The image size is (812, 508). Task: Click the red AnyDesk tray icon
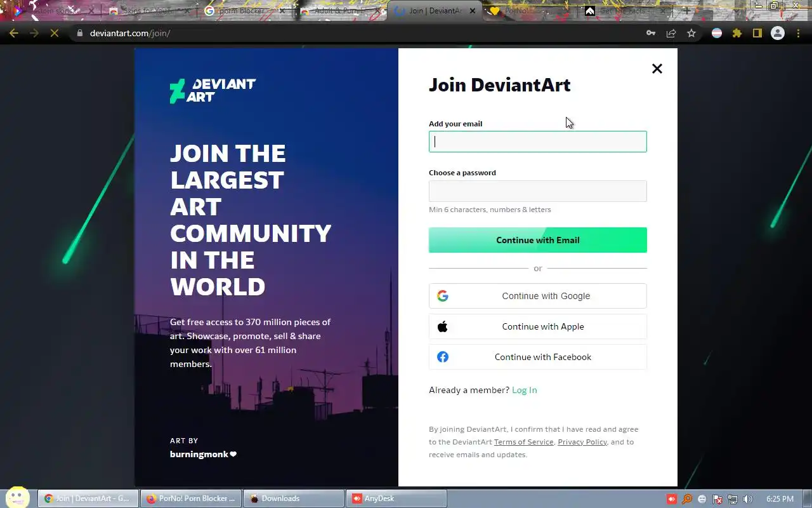click(672, 499)
